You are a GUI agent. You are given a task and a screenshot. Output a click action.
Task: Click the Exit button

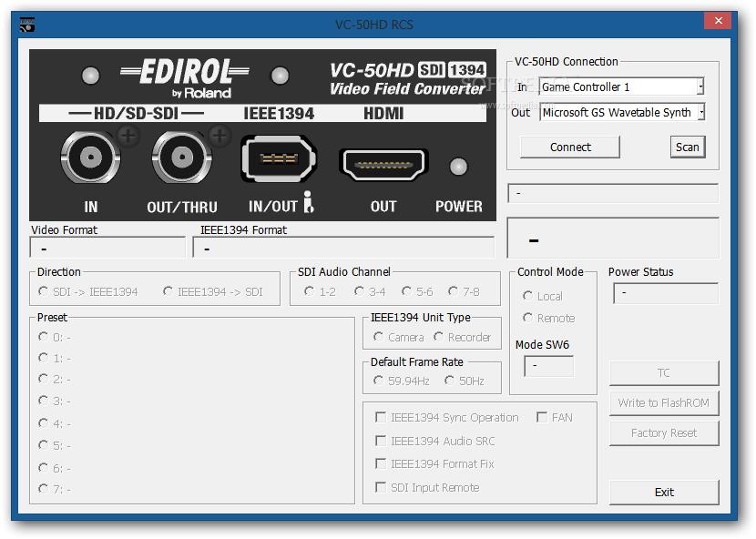pos(664,493)
